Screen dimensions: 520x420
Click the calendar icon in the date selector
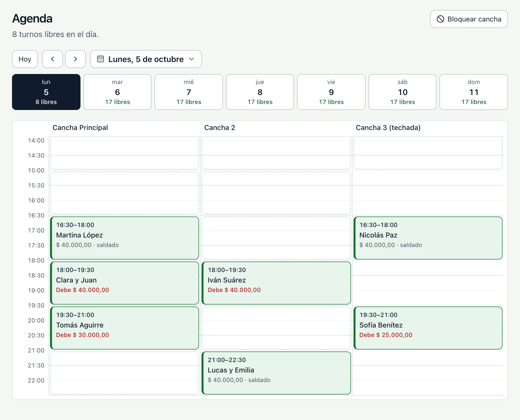click(x=100, y=59)
